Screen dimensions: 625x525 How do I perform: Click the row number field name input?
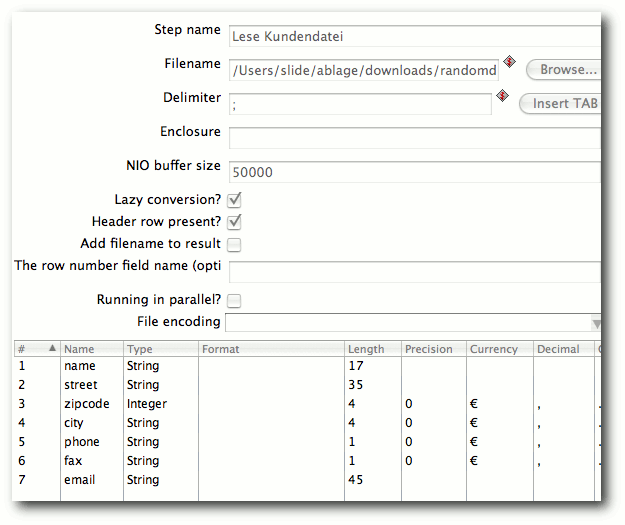[x=415, y=272]
